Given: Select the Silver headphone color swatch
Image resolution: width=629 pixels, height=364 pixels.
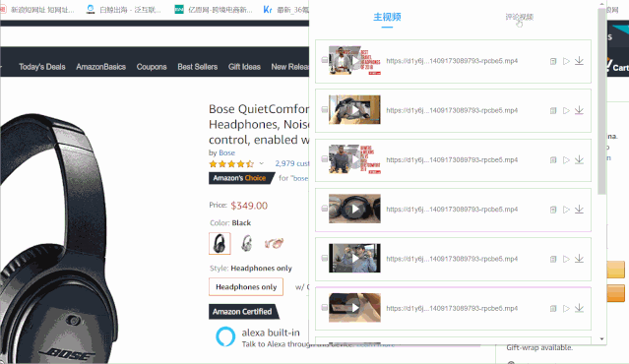Looking at the screenshot, I should (x=247, y=243).
